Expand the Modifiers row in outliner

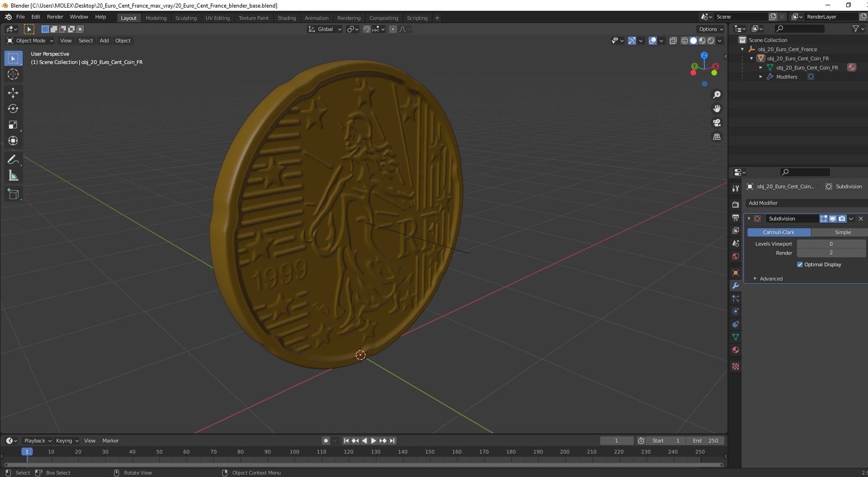click(x=761, y=77)
